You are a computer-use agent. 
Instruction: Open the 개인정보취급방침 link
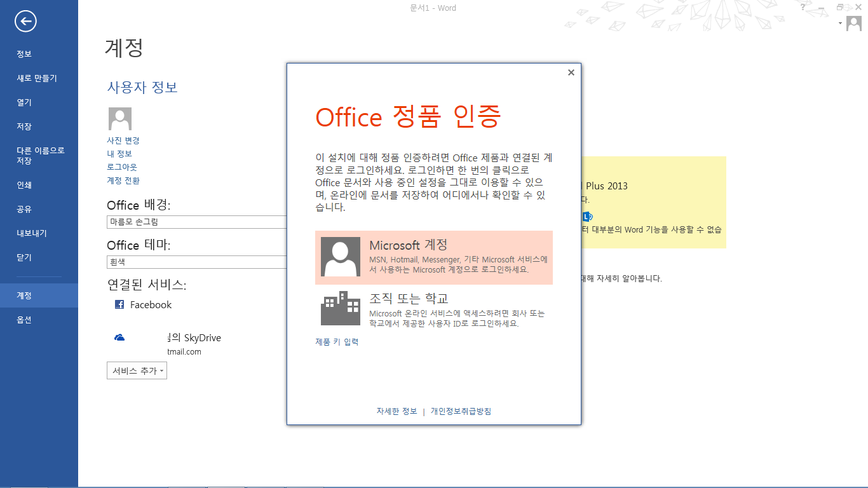coord(461,411)
